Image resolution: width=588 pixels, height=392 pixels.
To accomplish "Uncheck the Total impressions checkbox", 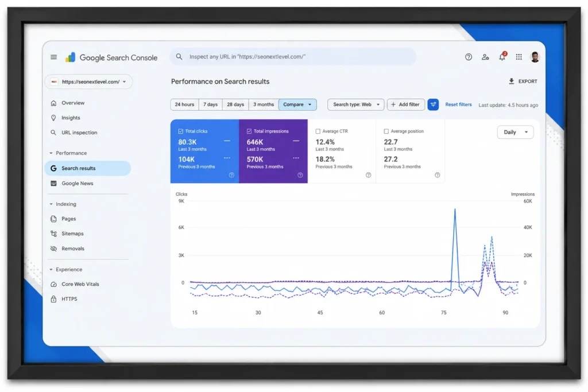I will (x=249, y=131).
